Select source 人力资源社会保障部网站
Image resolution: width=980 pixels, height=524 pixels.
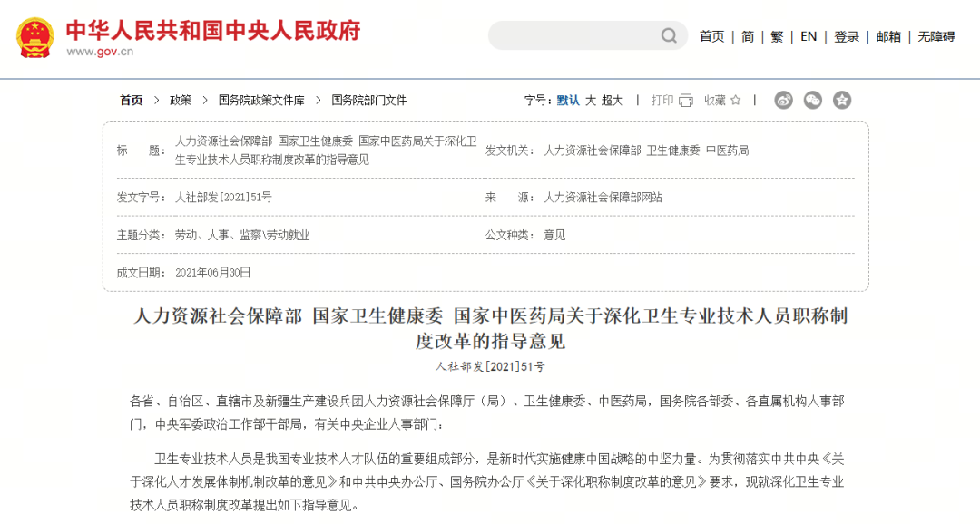tap(603, 198)
